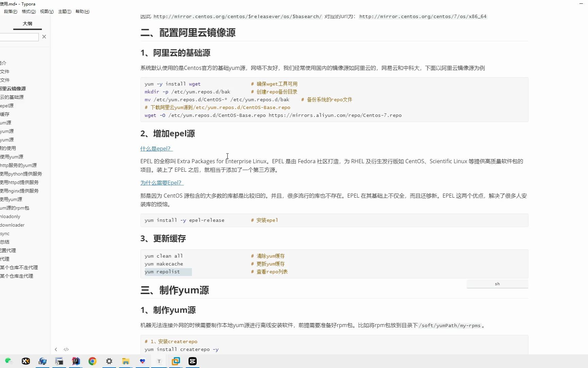Click the yum -y install wget line
The width and height of the screenshot is (588, 368).
tap(173, 84)
